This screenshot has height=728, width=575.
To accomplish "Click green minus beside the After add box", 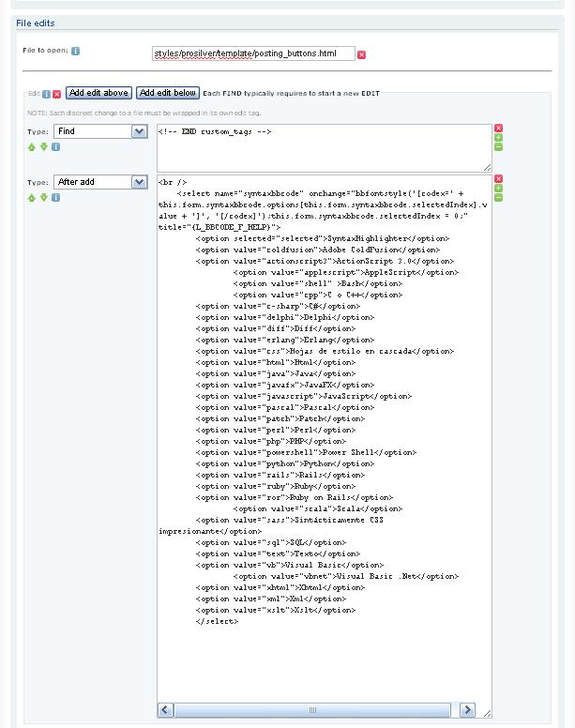I will 499,198.
